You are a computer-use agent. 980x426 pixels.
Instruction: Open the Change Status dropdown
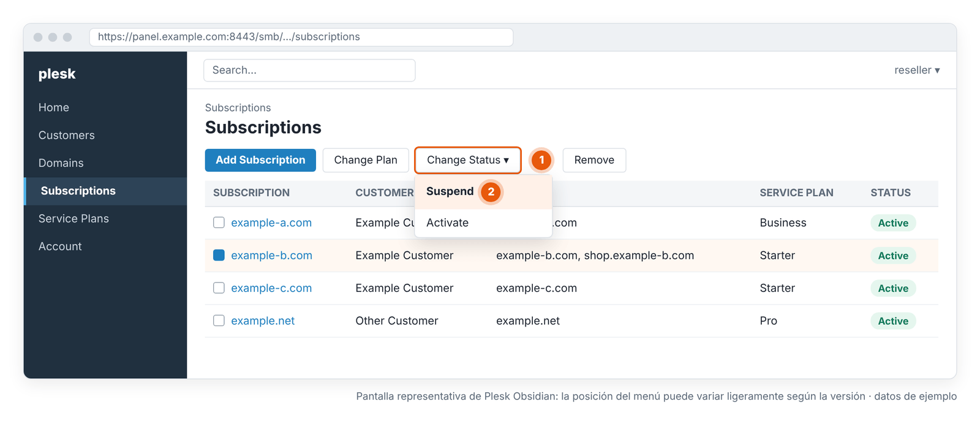[468, 160]
